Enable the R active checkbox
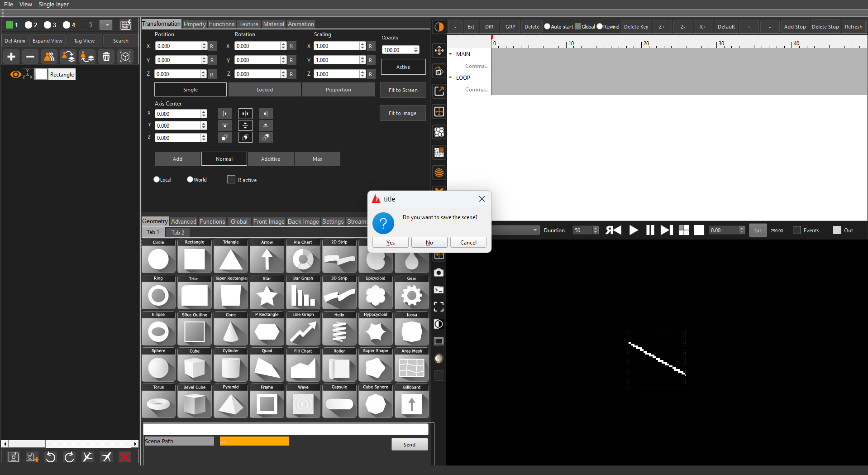The width and height of the screenshot is (868, 475). tap(231, 179)
